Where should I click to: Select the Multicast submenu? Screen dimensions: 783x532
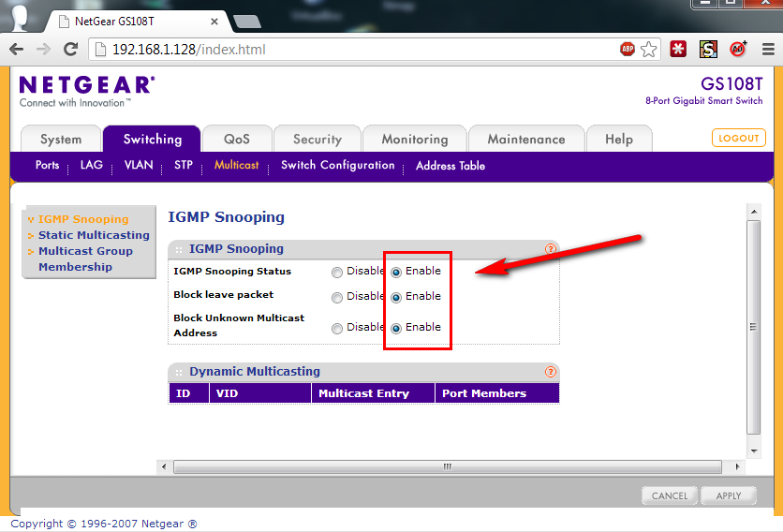coord(236,166)
